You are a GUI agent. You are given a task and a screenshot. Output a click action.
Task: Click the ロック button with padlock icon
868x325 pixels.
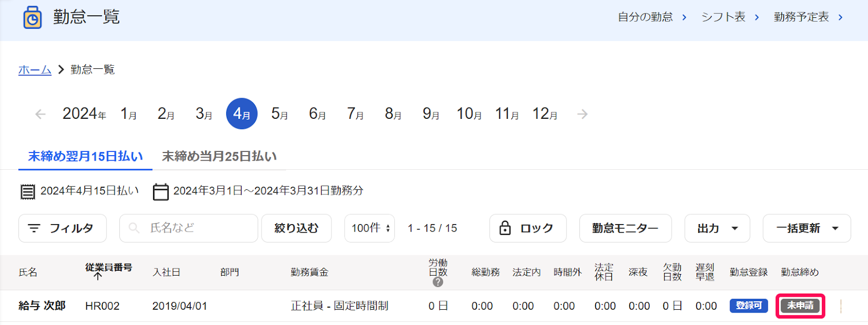[x=528, y=228]
